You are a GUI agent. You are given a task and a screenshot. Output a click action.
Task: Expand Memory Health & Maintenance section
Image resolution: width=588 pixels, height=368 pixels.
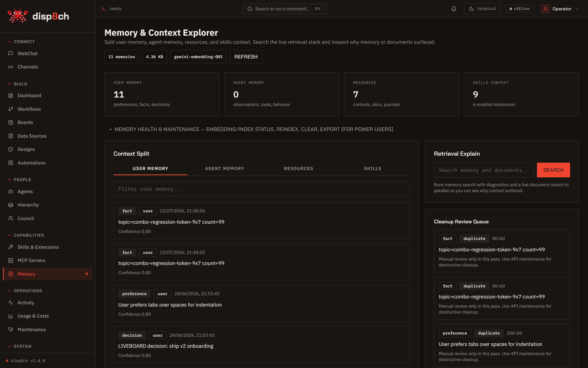tap(251, 129)
